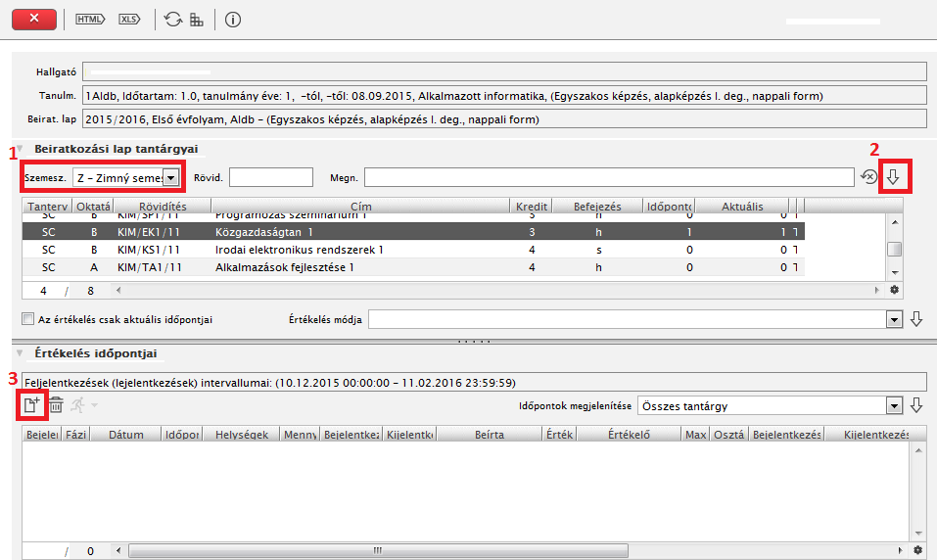Apply subject filter with the down arrow button

[893, 177]
